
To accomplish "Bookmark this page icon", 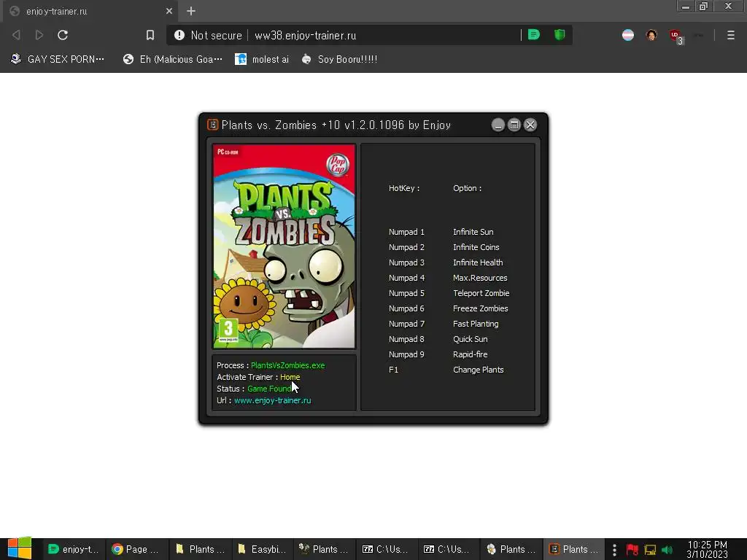I will pyautogui.click(x=150, y=35).
